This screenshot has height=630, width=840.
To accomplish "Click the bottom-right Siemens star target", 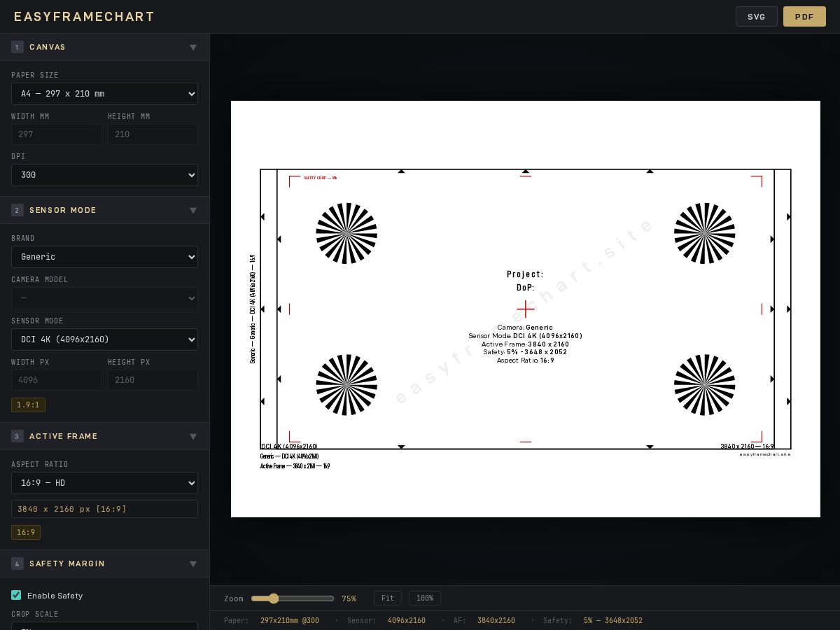I will tap(705, 384).
